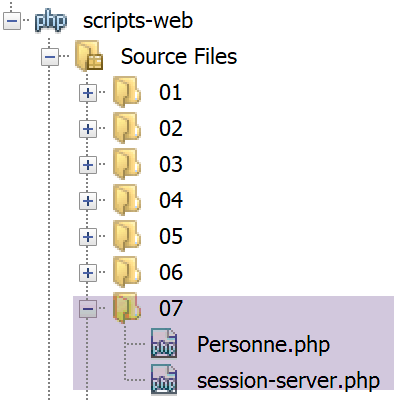Expand folder 04

pos(88,201)
